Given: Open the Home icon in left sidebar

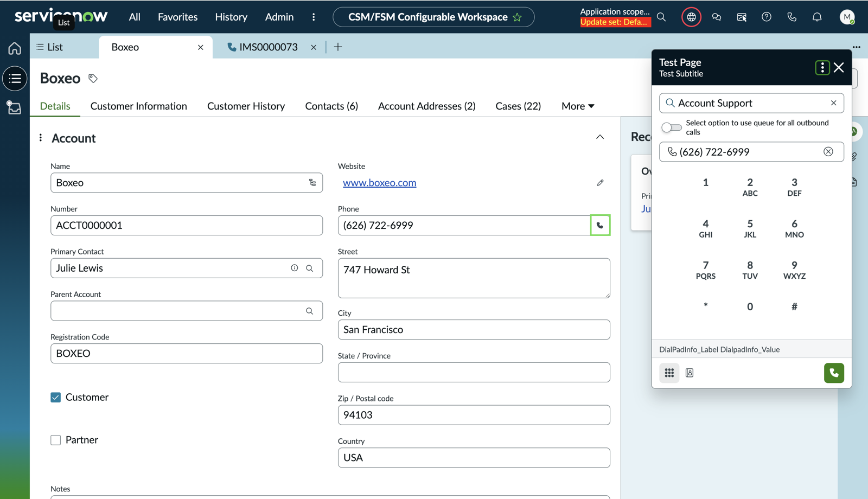Looking at the screenshot, I should coord(15,48).
